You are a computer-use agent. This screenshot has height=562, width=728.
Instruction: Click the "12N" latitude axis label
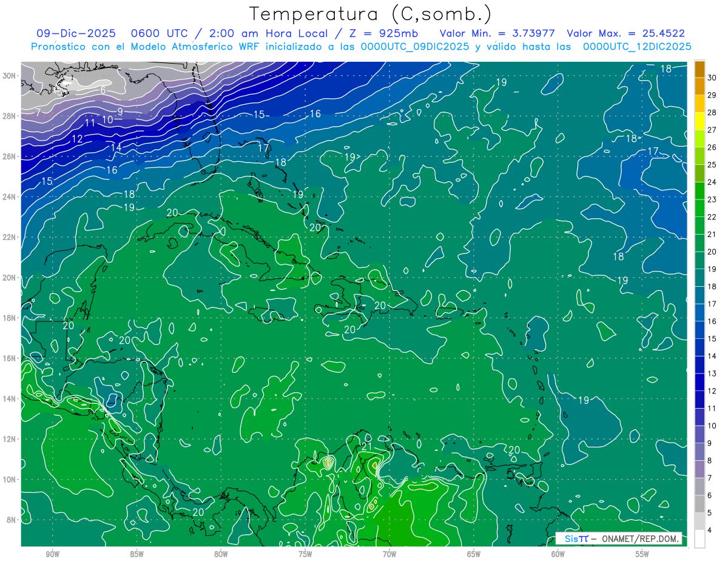[x=10, y=439]
